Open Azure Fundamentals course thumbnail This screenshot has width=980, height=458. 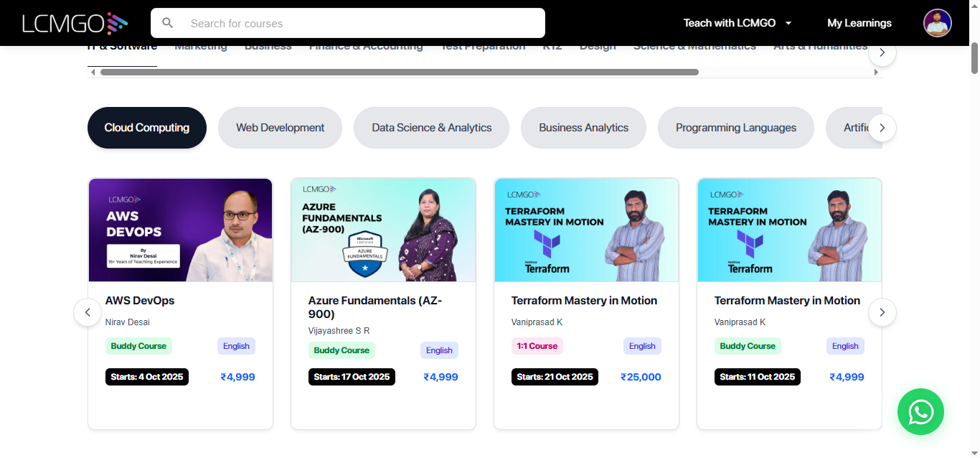point(384,230)
